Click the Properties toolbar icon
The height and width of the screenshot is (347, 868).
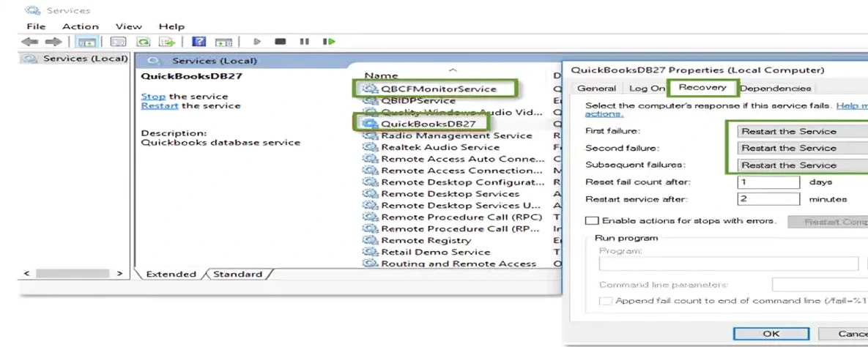118,42
